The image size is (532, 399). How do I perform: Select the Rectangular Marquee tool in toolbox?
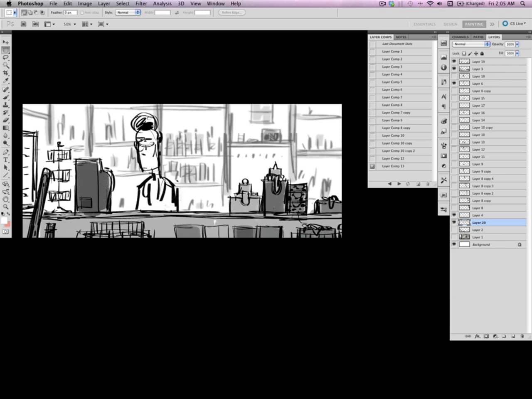(x=5, y=50)
